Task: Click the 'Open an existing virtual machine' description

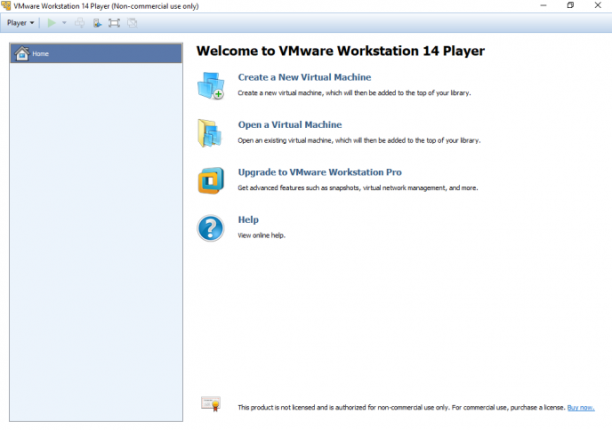Action: tap(359, 140)
